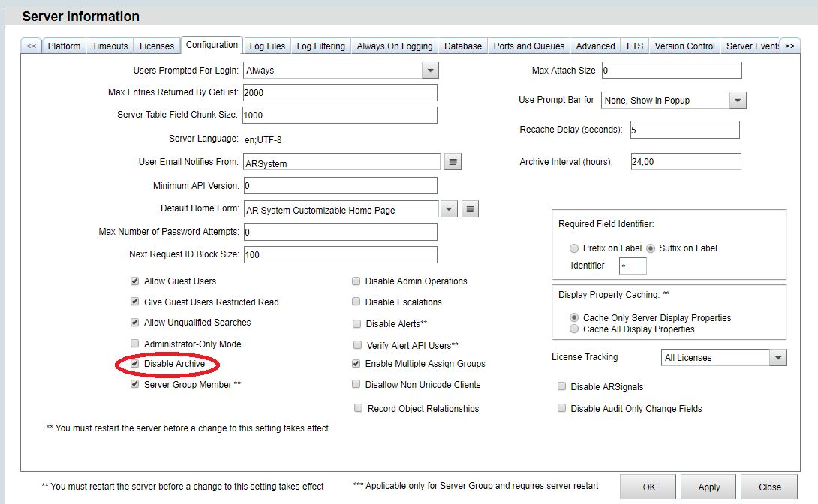Screen dimensions: 818x504
Task: Open the Ports and Queues tab
Action: [528, 46]
